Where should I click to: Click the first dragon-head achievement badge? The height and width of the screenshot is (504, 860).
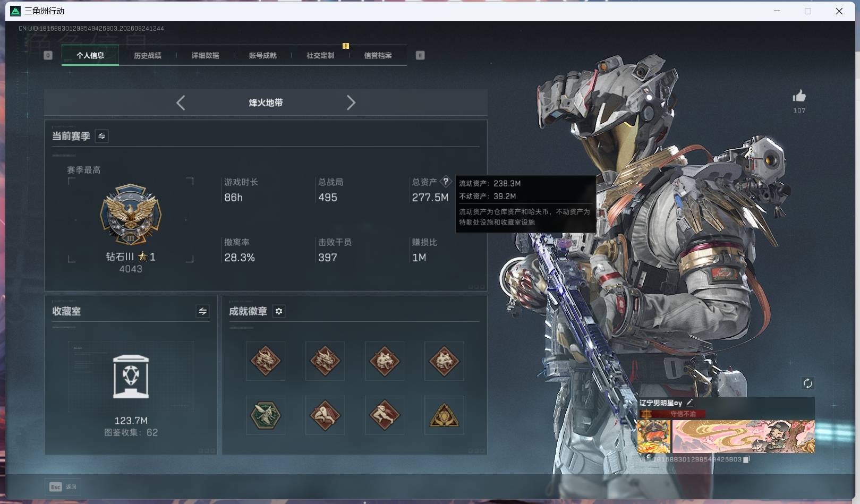[x=266, y=361]
